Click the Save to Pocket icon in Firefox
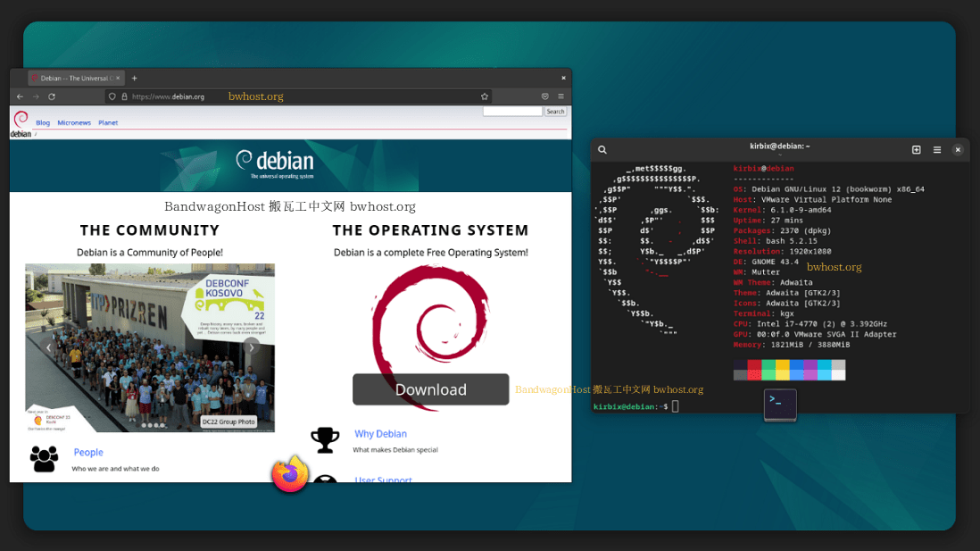This screenshot has width=980, height=551. (545, 96)
